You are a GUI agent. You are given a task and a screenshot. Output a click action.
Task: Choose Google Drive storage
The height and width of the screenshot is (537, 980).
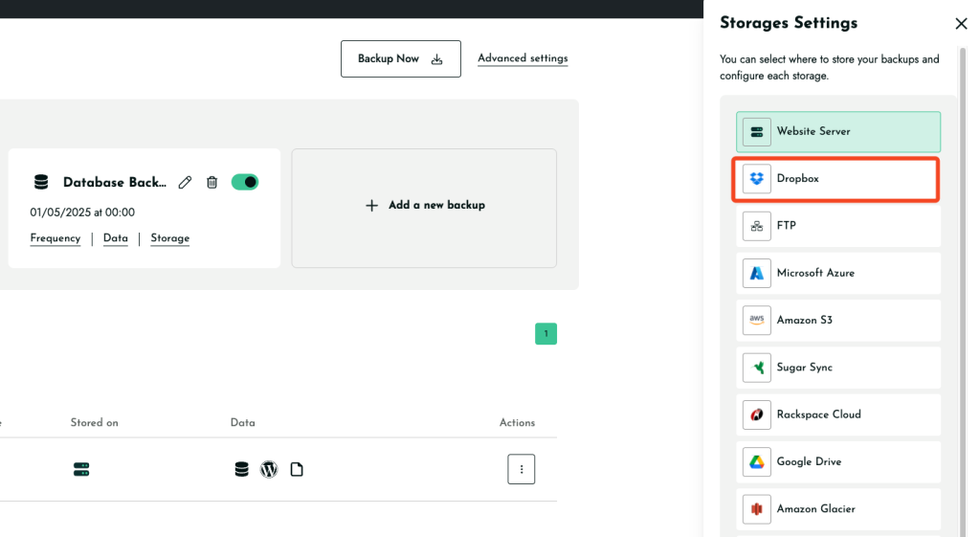(838, 462)
